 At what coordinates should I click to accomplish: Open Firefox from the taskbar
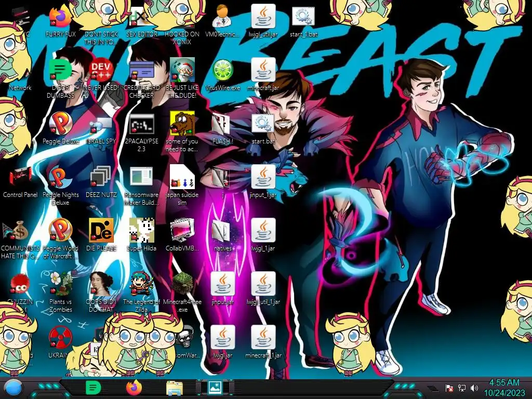tap(134, 388)
